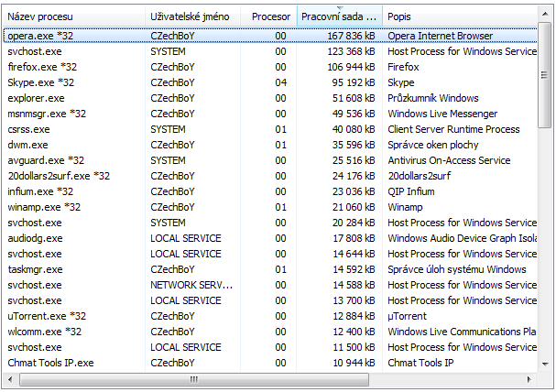The width and height of the screenshot is (556, 392).
Task: Select the uTorrent.exe *32 process
Action: click(270, 316)
